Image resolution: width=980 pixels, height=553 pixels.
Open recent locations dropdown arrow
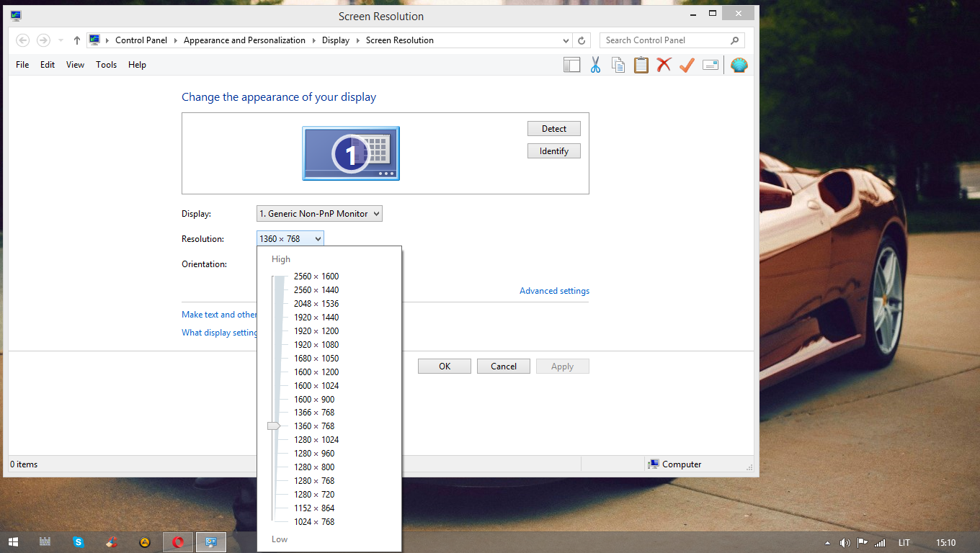(61, 40)
